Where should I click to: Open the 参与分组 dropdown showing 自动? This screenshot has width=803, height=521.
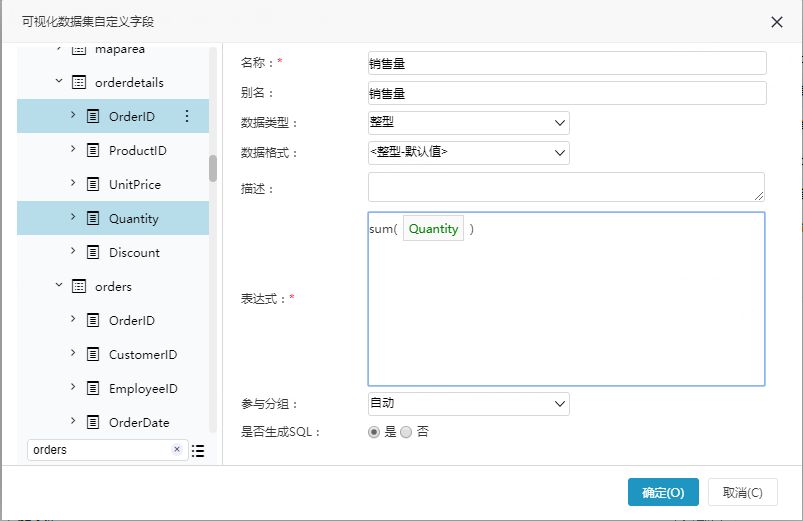click(469, 404)
